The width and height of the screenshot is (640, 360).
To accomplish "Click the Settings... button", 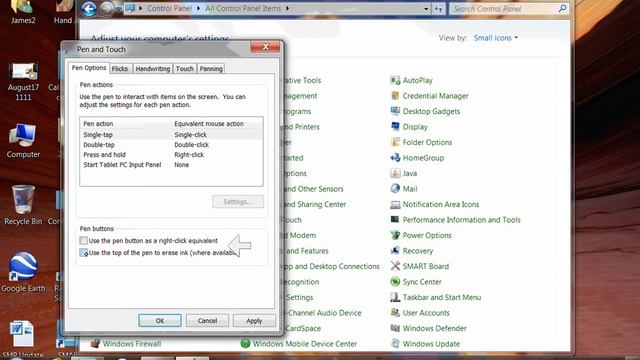I will point(238,202).
